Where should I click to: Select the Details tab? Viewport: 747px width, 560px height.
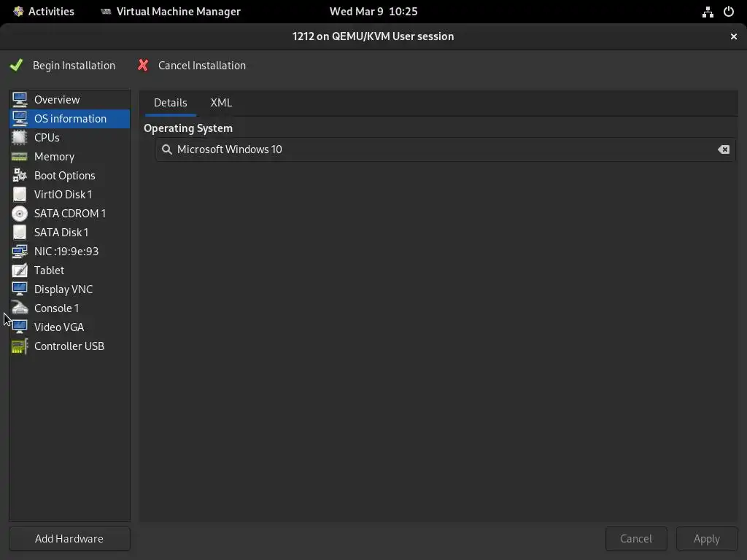point(171,103)
